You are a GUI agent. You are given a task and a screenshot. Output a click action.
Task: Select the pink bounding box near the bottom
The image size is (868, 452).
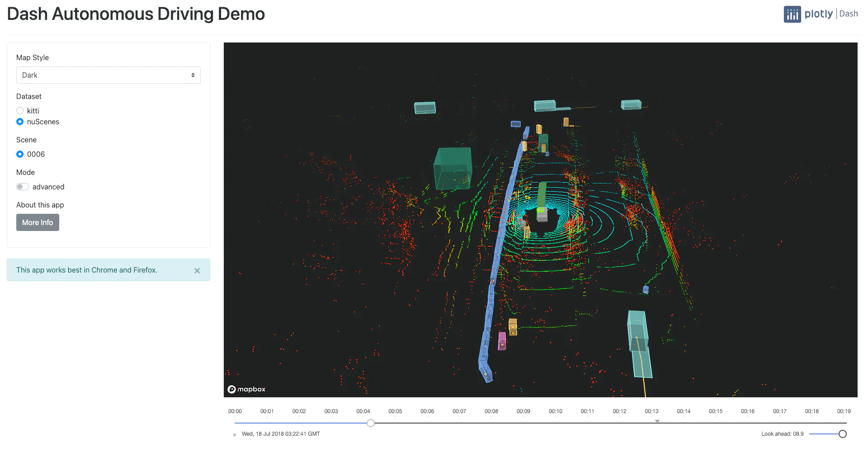(502, 341)
